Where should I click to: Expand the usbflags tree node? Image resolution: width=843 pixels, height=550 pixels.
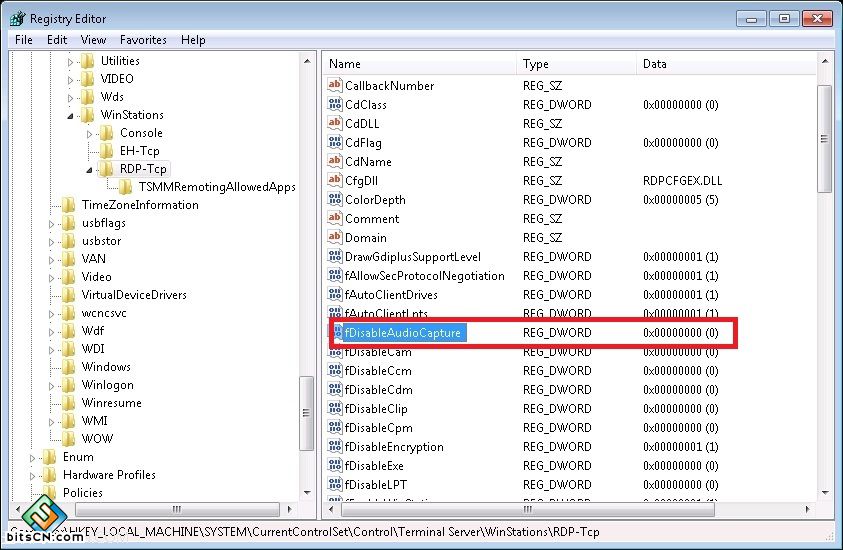coord(52,224)
